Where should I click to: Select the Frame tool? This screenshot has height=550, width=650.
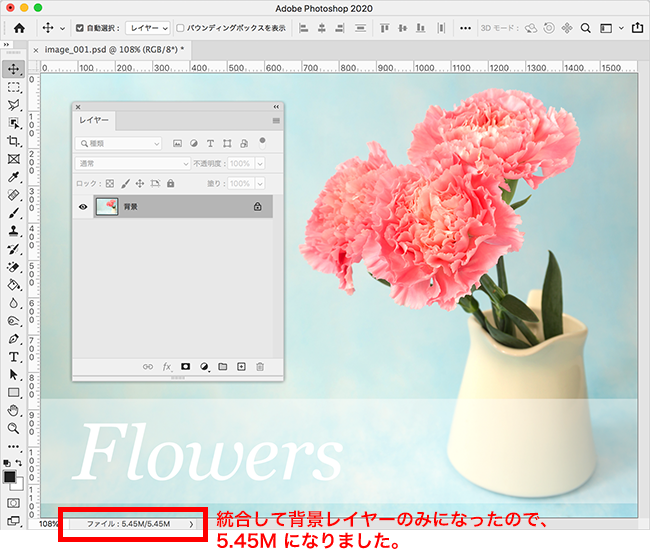(13, 159)
